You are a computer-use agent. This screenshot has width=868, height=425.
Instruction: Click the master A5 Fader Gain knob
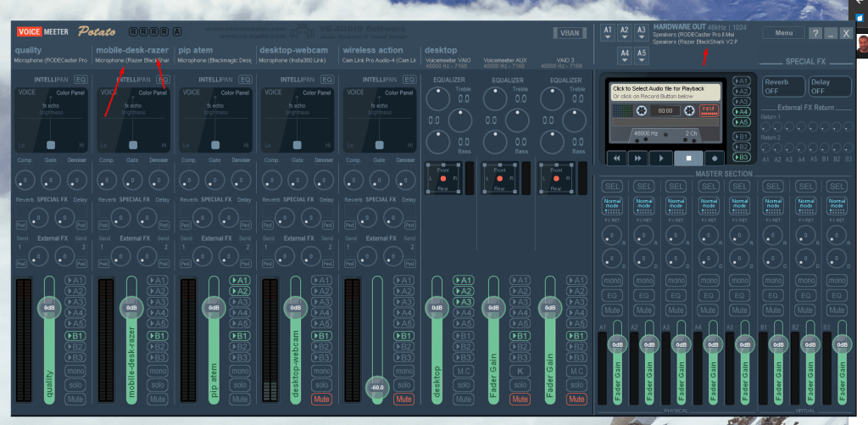(745, 344)
